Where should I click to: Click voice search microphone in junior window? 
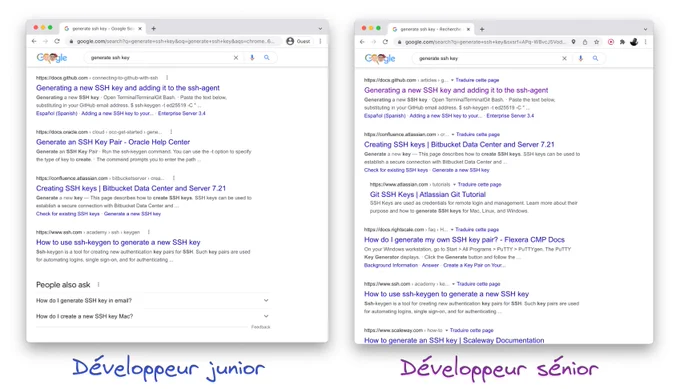(x=252, y=57)
